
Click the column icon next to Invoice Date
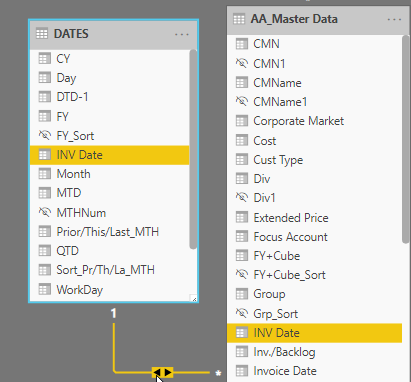click(242, 371)
